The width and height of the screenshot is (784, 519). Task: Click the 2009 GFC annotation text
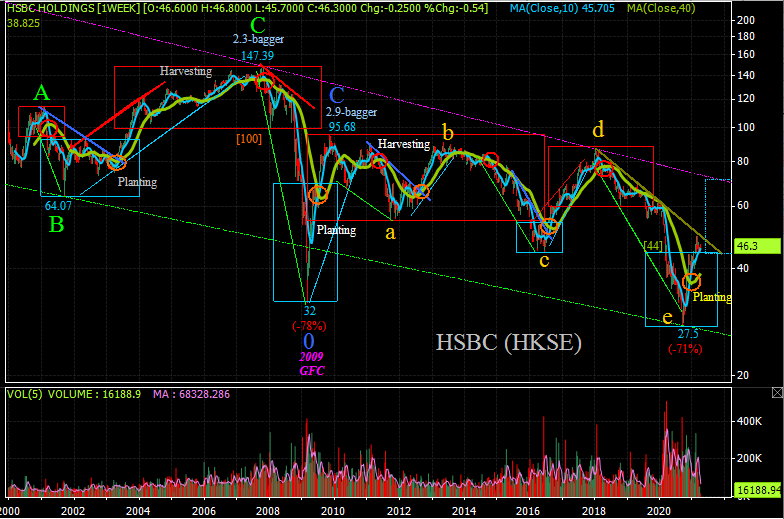[x=311, y=363]
